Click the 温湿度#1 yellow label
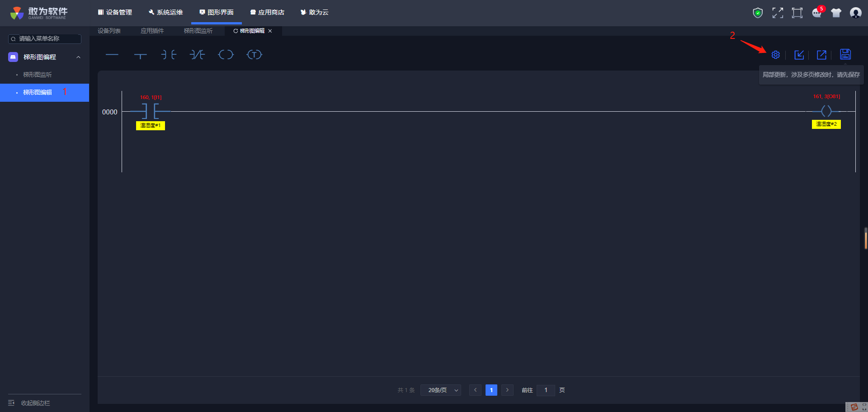Image resolution: width=868 pixels, height=412 pixels. point(151,125)
